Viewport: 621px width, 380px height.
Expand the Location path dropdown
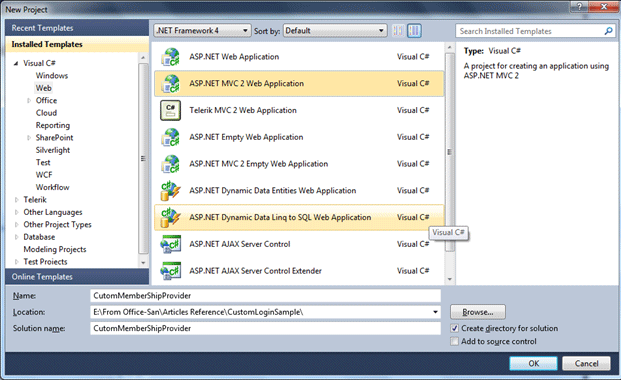tap(435, 312)
